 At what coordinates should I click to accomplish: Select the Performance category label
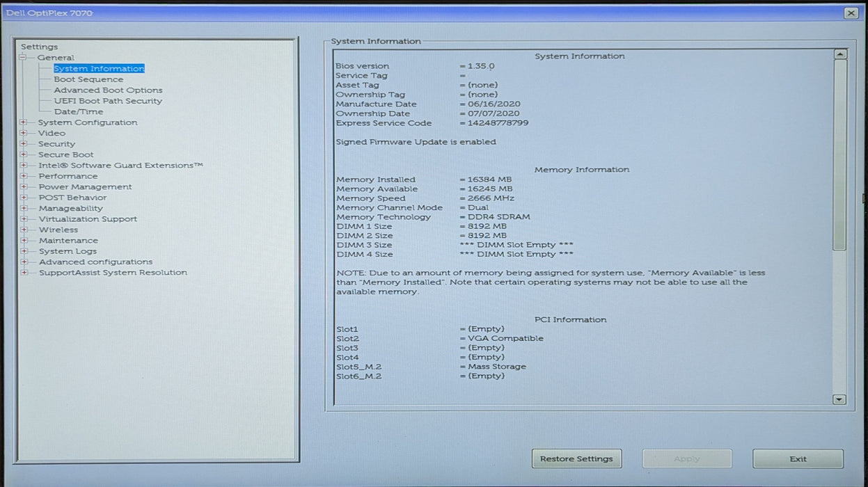[x=68, y=176]
